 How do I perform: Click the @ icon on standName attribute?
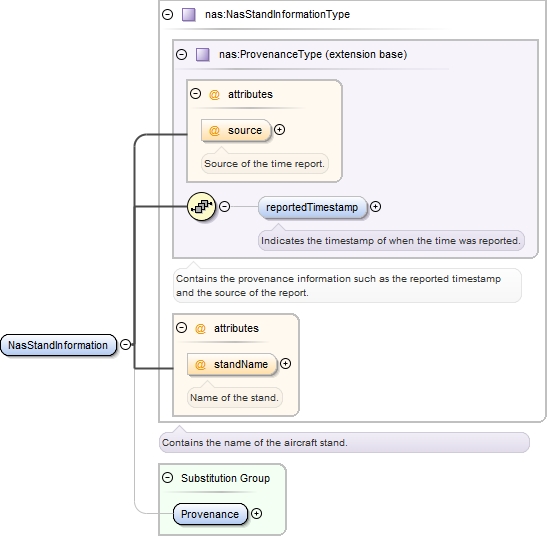tap(200, 364)
